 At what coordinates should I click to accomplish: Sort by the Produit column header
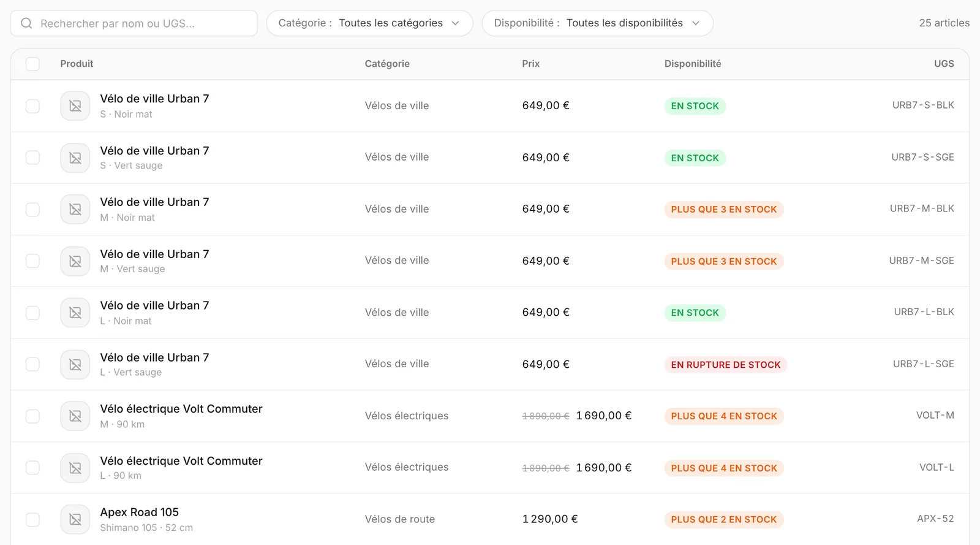pos(77,64)
